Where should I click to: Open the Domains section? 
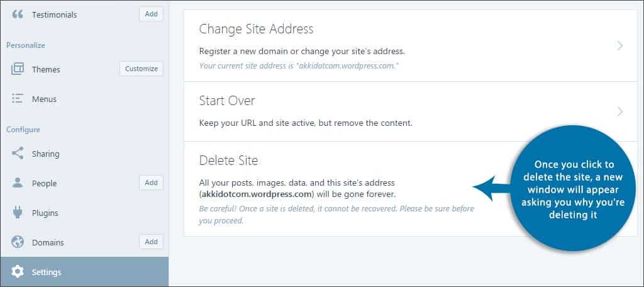pyautogui.click(x=48, y=242)
